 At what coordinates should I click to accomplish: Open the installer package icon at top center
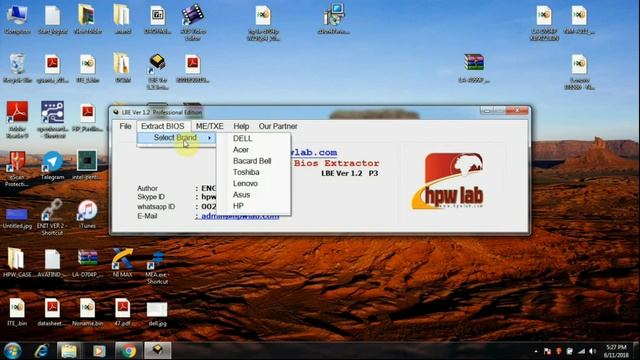tap(333, 19)
